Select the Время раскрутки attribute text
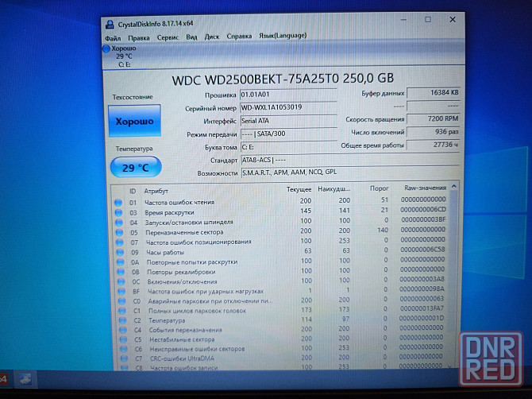This screenshot has height=399, width=532. coord(169,212)
